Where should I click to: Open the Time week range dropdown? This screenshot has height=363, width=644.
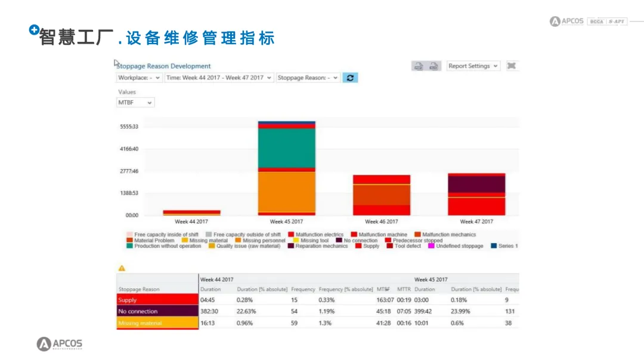coord(218,78)
